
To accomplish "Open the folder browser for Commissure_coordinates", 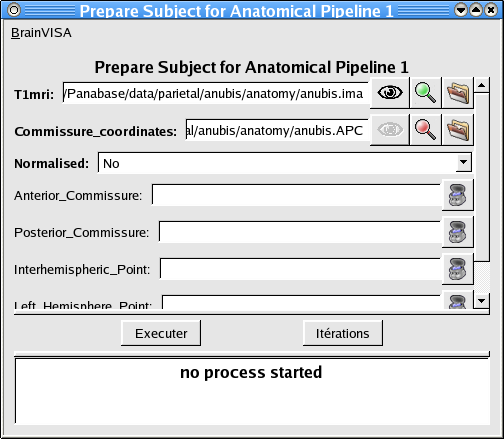I will [x=458, y=130].
